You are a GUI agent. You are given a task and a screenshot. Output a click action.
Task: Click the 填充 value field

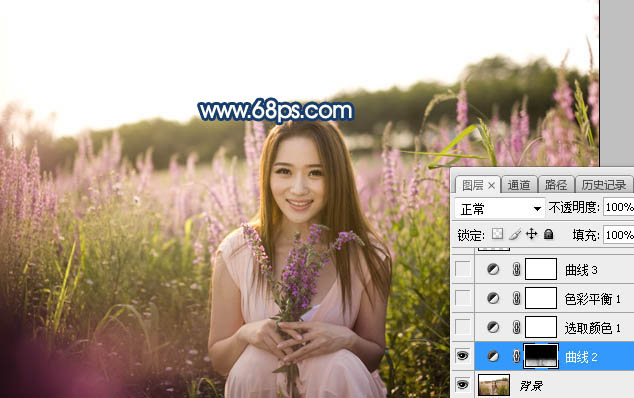click(x=618, y=235)
